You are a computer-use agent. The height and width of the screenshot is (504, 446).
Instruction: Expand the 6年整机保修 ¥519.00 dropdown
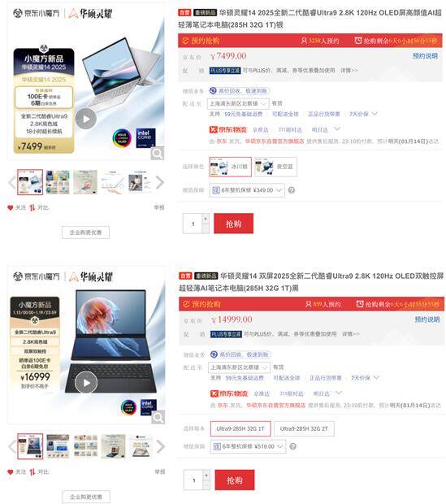coord(248,446)
